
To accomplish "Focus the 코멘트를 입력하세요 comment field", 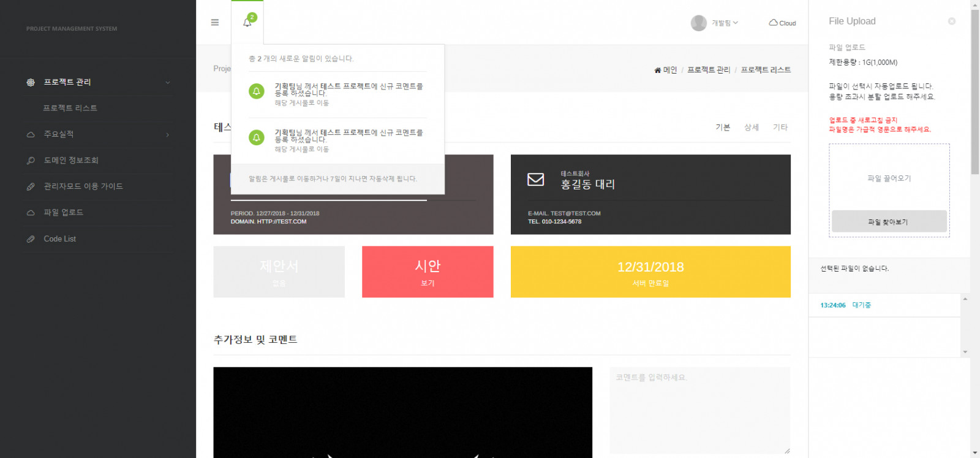I will tap(699, 410).
